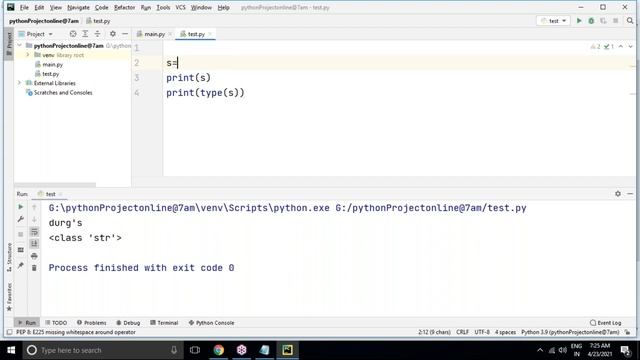Toggle scroll to end in Run console
Viewport: 640px width, 360px height.
click(x=34, y=244)
